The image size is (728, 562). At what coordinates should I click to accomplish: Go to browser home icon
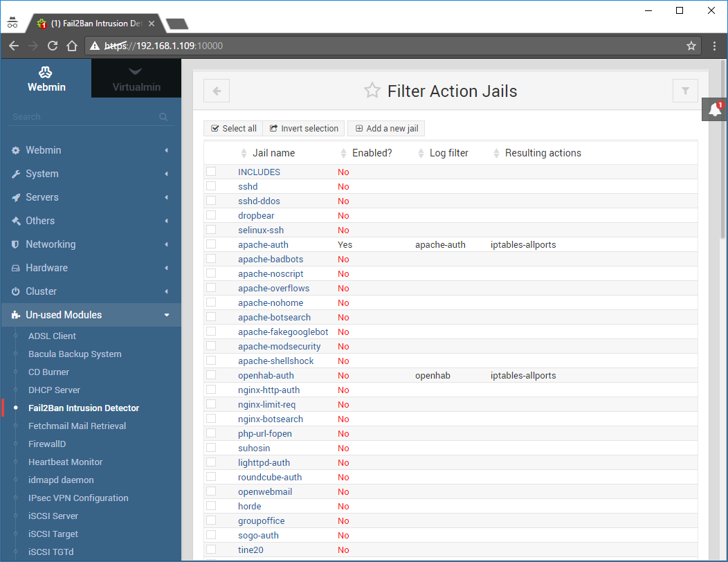click(x=71, y=46)
